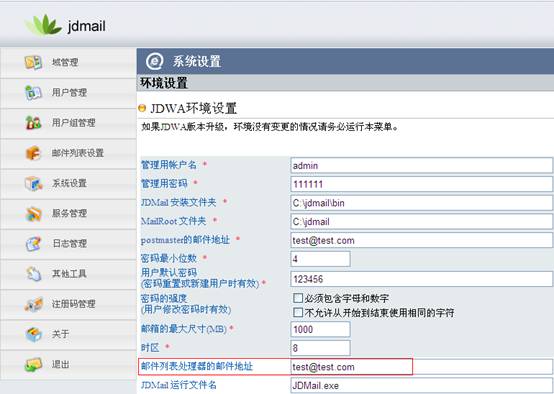Focus the 管理用帐户名 field containing admin
This screenshot has width=554, height=394.
coord(422,165)
